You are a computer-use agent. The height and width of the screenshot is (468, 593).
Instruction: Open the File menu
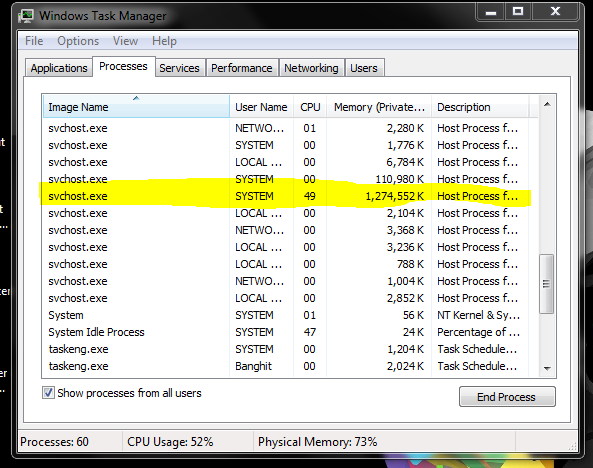34,41
